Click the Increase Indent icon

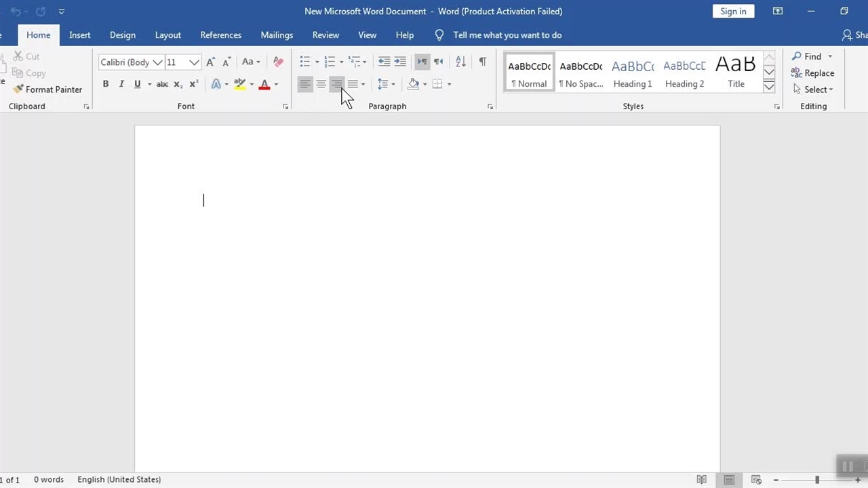pyautogui.click(x=400, y=62)
